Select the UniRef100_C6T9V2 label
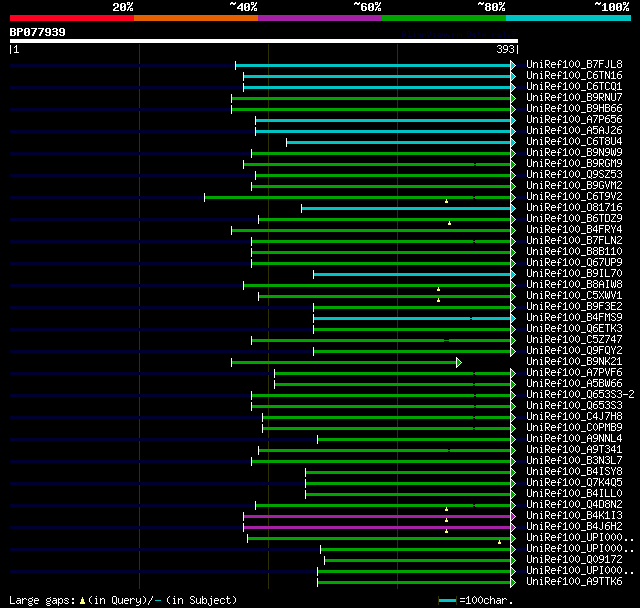Screen dimensions: 640x608 coord(574,197)
